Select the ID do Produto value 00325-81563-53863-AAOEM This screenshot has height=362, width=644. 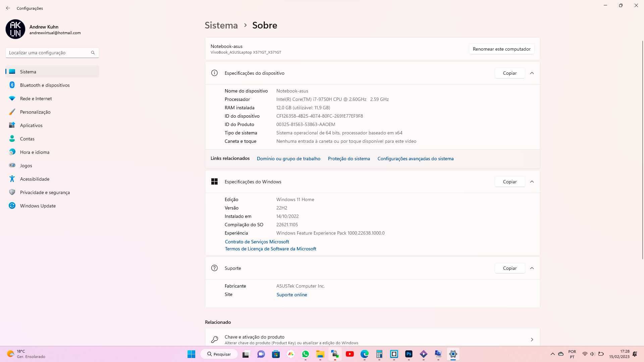(x=306, y=124)
